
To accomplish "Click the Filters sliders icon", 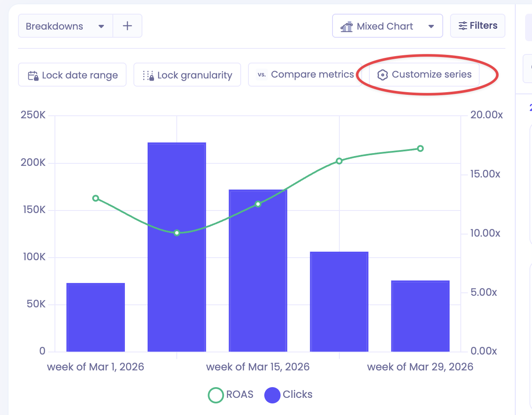I will (462, 26).
